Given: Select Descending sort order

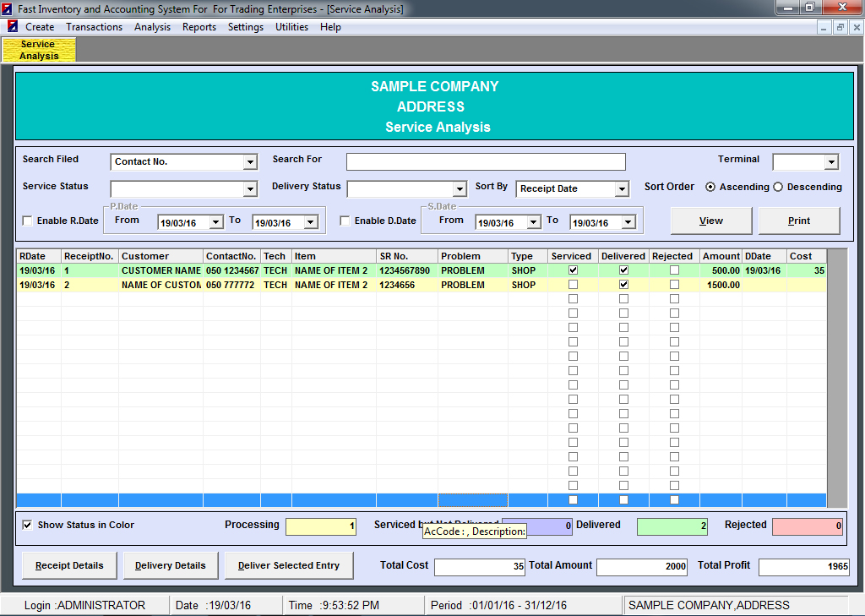Looking at the screenshot, I should click(x=779, y=187).
